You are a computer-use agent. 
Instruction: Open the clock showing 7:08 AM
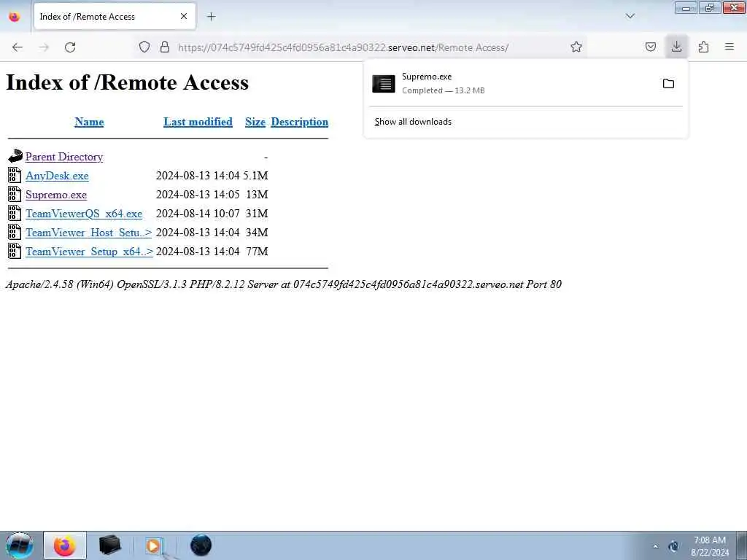pos(710,546)
